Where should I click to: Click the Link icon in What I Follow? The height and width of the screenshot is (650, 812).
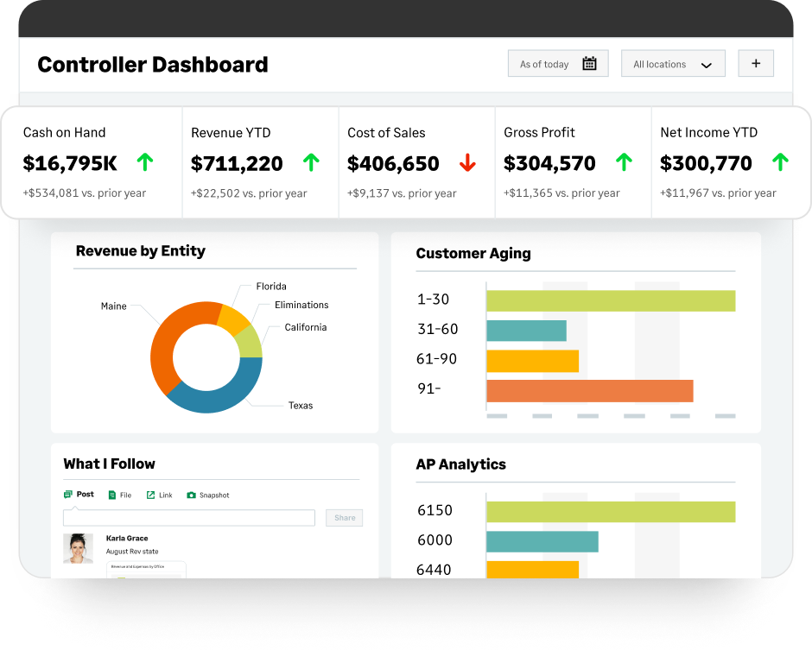click(x=150, y=495)
